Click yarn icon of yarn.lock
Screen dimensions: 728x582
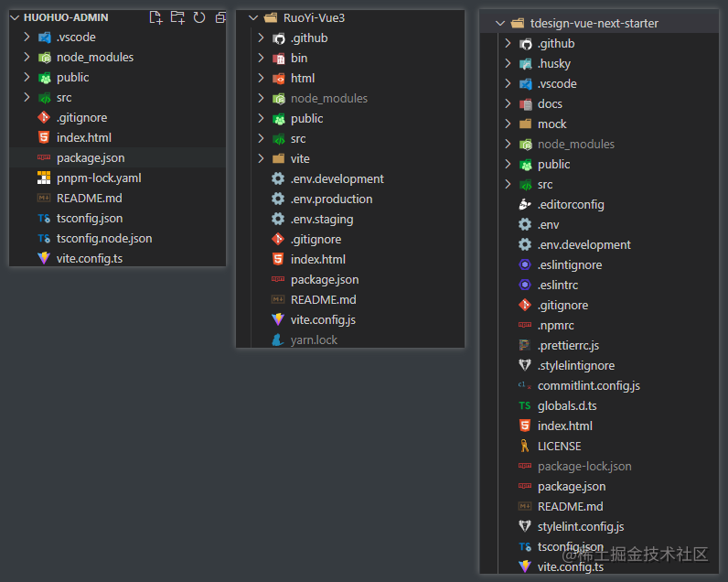(278, 339)
